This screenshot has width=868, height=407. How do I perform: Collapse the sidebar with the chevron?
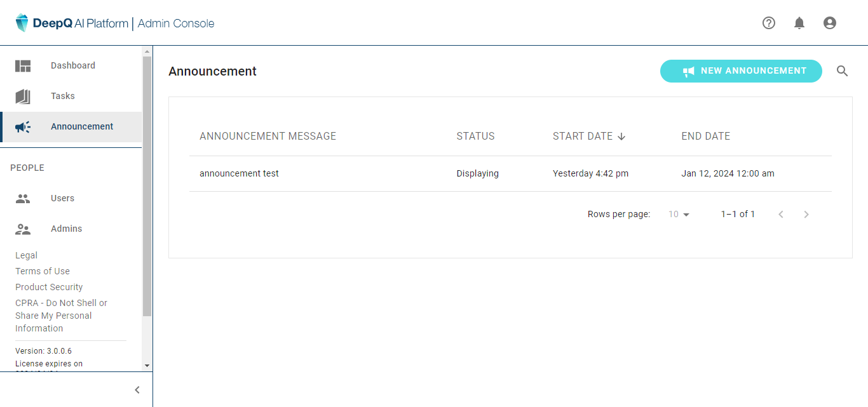coord(137,390)
